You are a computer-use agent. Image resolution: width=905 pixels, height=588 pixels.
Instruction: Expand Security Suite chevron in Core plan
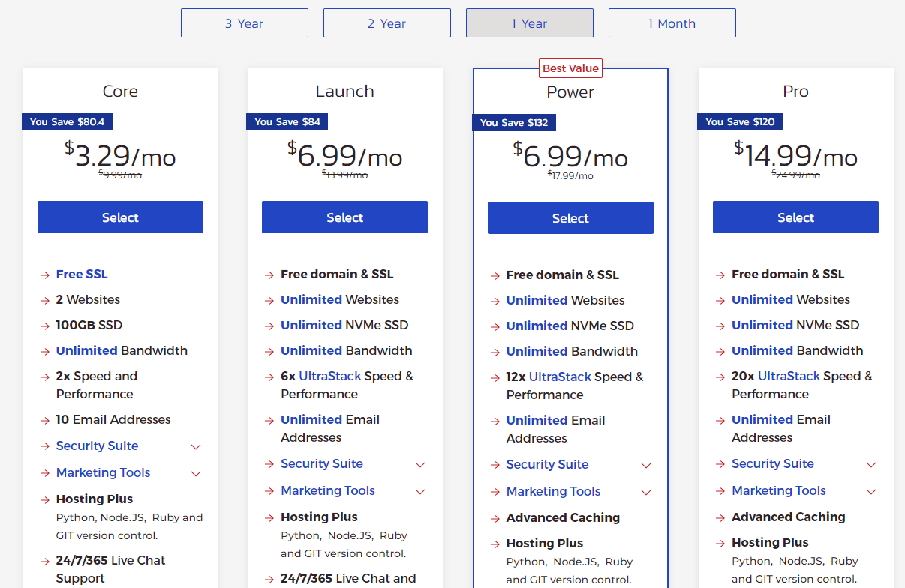[196, 447]
